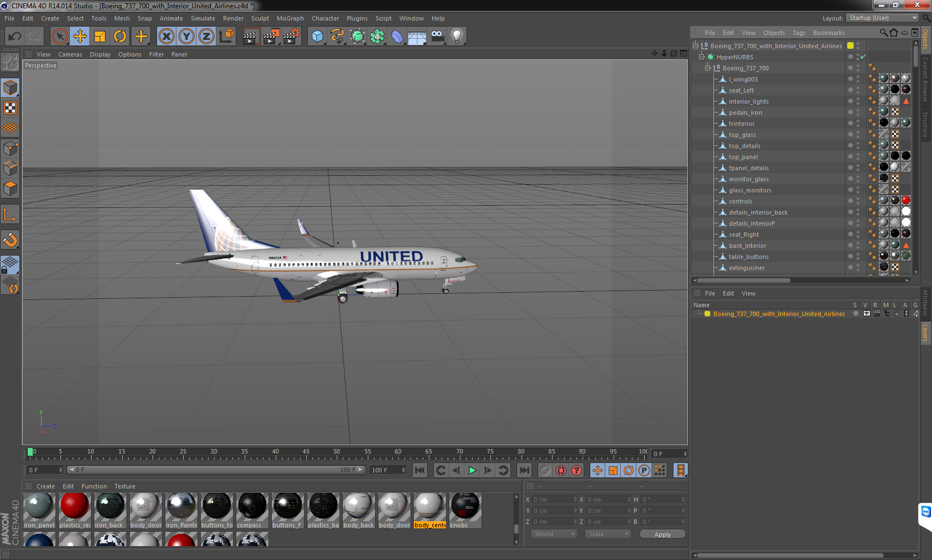Open Render Settings
This screenshot has width=932, height=560.
292,37
